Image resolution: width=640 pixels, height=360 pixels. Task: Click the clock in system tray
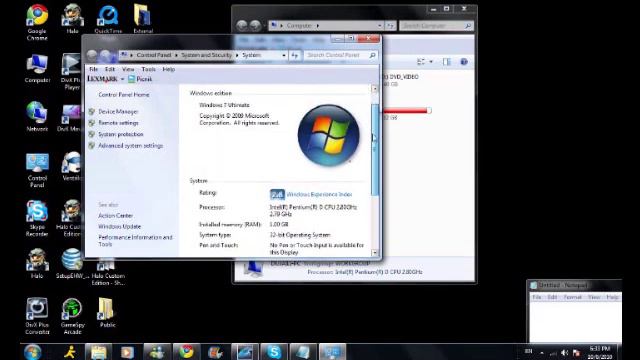[600, 353]
